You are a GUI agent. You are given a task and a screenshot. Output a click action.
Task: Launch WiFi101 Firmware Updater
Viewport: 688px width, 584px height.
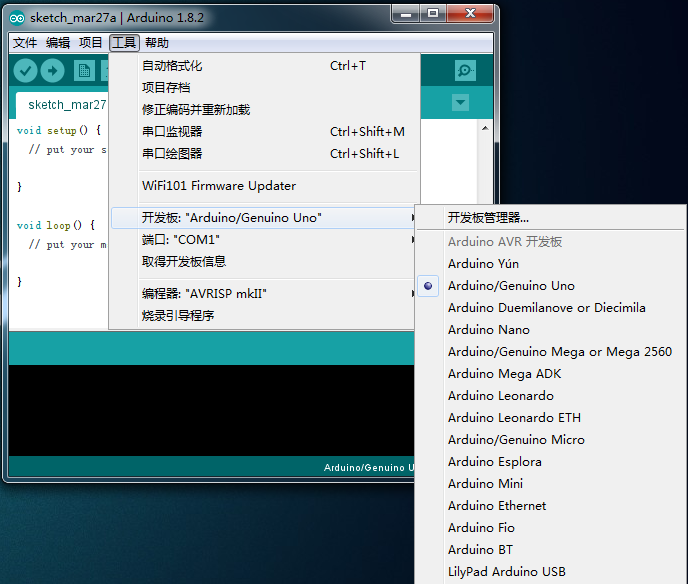tap(263, 186)
